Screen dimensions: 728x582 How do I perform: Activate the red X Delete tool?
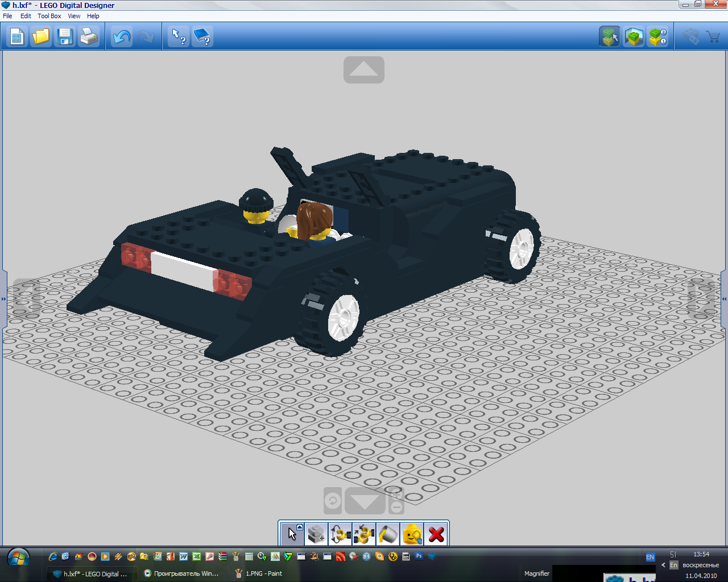pos(436,534)
